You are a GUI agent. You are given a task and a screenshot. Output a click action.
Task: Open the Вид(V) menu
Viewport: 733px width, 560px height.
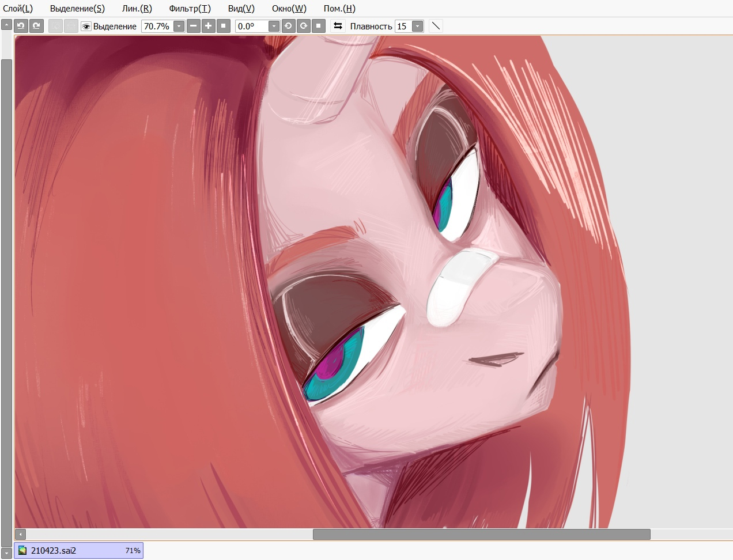[x=241, y=9]
